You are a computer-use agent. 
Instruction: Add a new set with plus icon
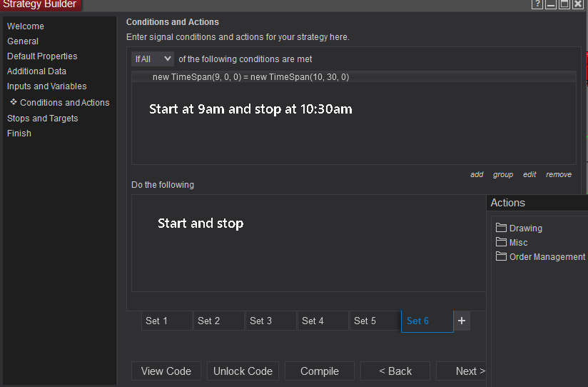[x=462, y=321]
